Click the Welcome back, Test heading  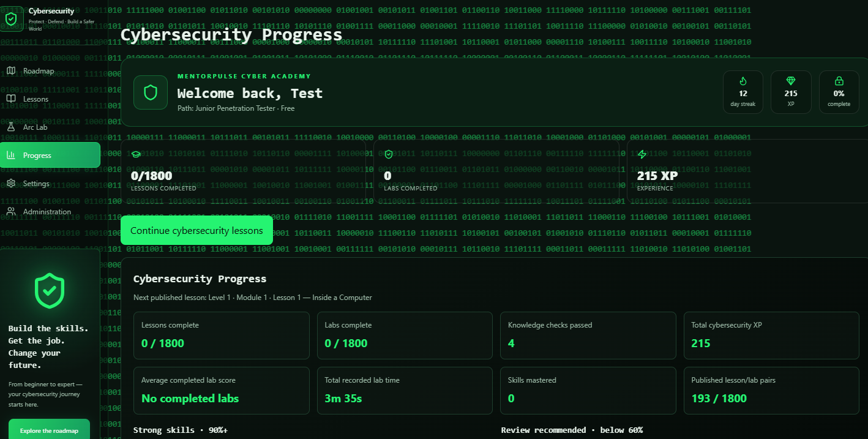(x=250, y=93)
